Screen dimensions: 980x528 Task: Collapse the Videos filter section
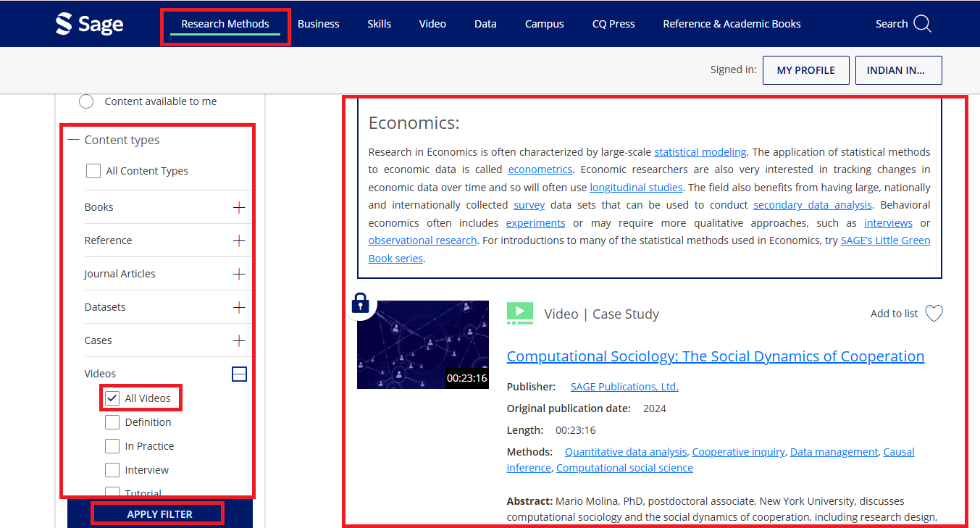239,374
